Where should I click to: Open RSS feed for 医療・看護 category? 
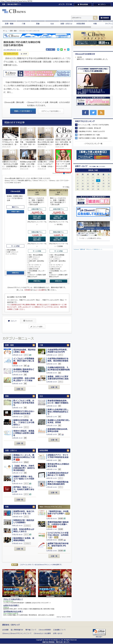[34, 345]
